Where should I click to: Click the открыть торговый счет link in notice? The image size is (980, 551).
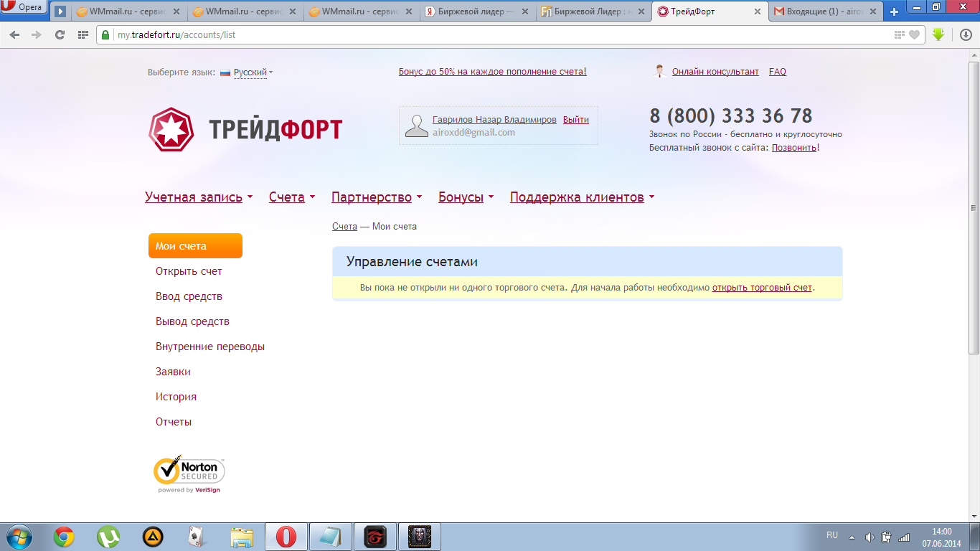coord(762,288)
